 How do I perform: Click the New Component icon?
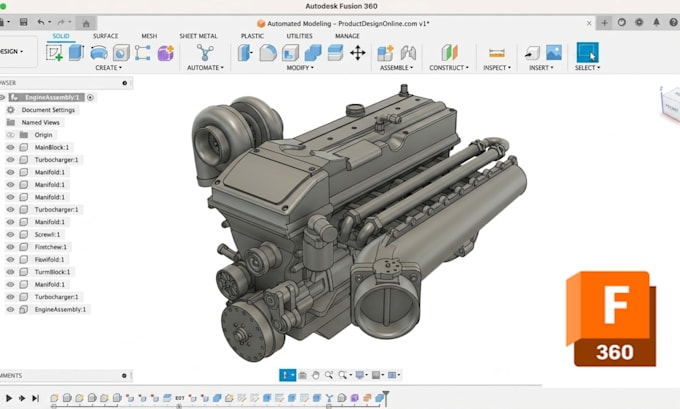[x=385, y=53]
